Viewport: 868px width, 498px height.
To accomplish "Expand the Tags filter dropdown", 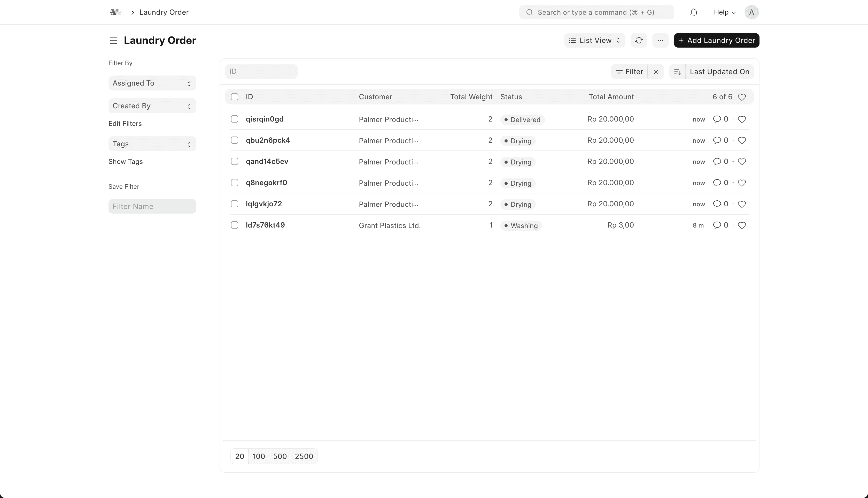I will tap(152, 144).
